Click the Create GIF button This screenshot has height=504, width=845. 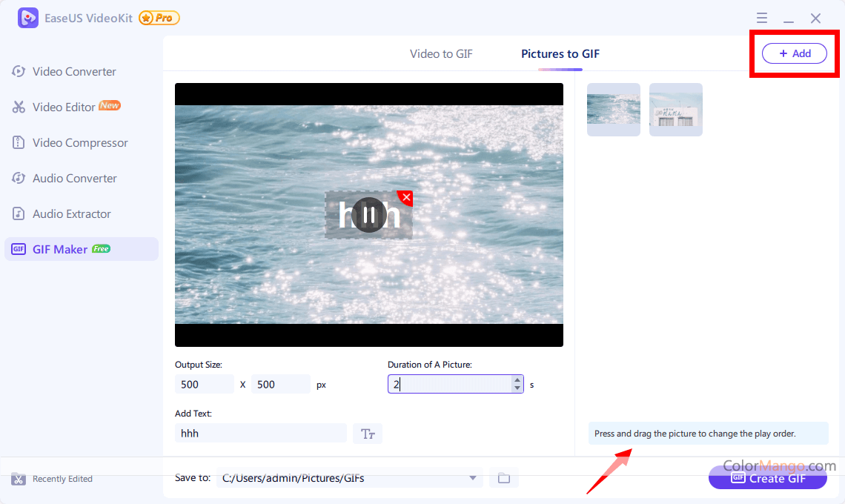tap(768, 478)
